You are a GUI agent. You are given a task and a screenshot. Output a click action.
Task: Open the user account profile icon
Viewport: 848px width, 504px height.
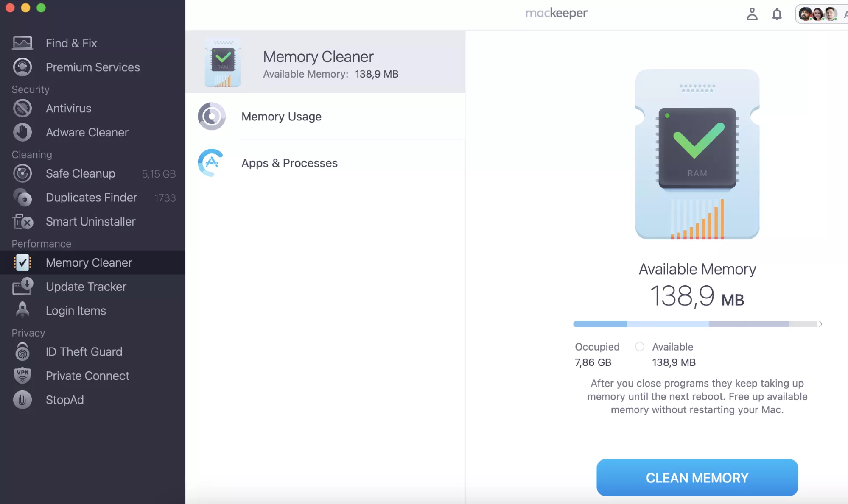753,14
